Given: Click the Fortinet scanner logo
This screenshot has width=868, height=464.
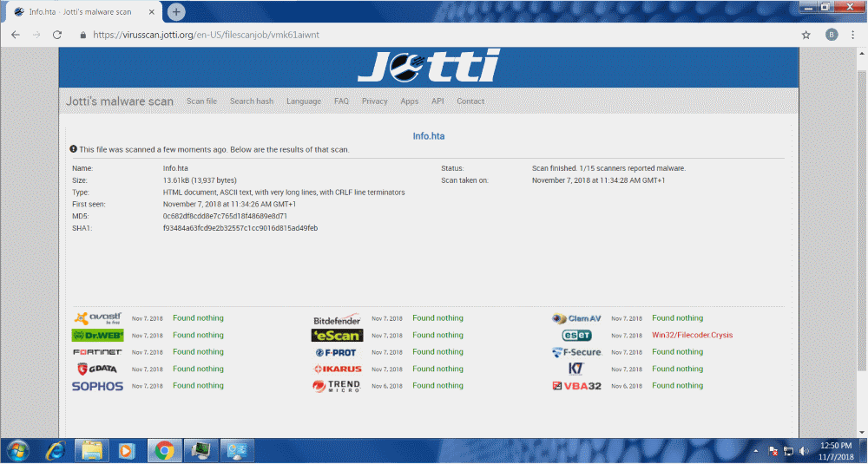Looking at the screenshot, I should [97, 352].
